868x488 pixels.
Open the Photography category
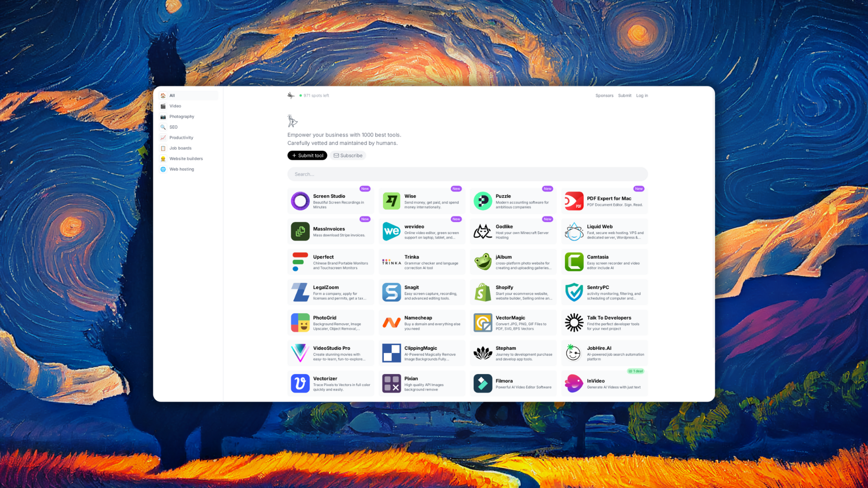(x=189, y=117)
